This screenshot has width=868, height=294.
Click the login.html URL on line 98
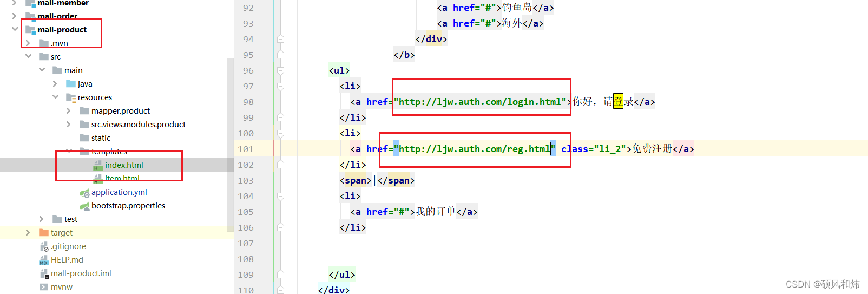coord(480,102)
